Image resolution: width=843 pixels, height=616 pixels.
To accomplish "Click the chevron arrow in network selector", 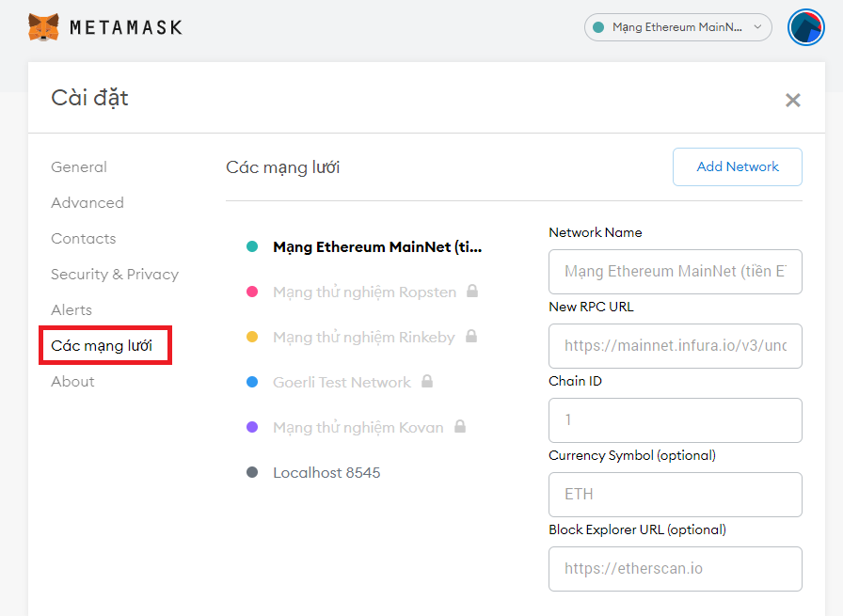I will (757, 27).
